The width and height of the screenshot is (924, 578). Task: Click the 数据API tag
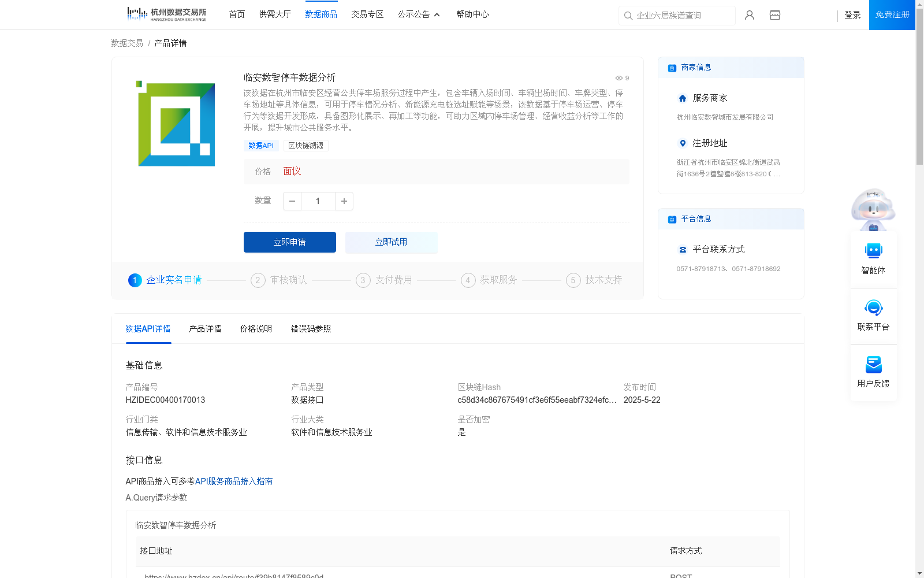click(x=261, y=146)
